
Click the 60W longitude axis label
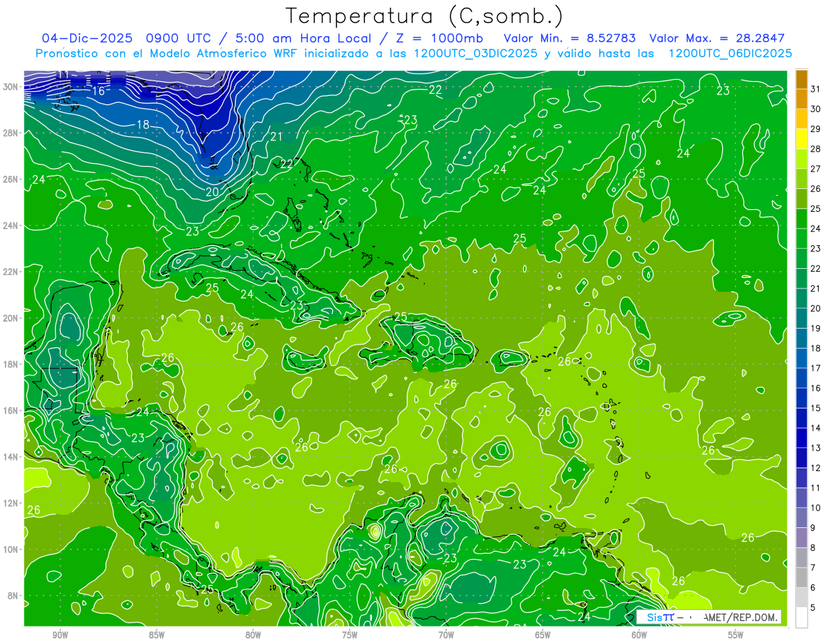pyautogui.click(x=639, y=636)
